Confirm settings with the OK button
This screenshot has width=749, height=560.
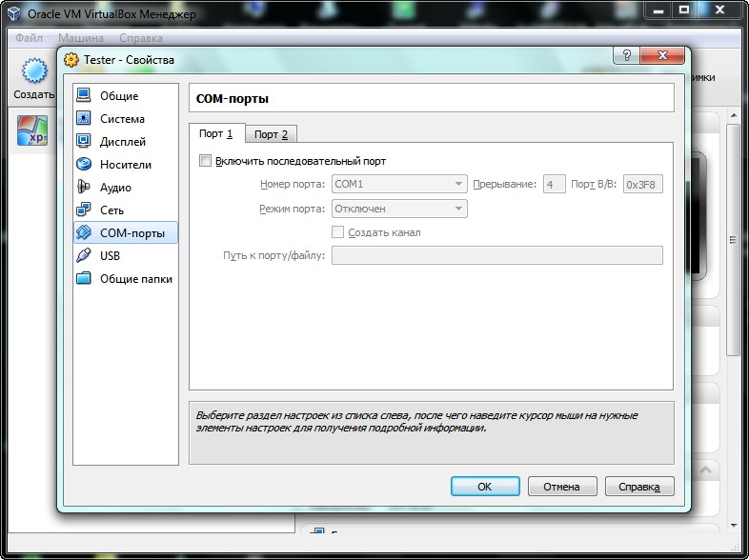(485, 487)
